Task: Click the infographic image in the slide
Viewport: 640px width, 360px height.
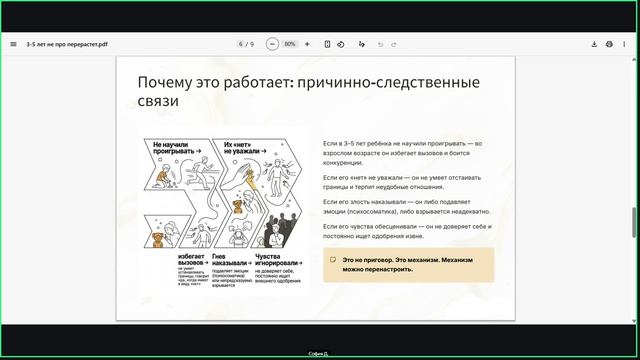Action: [x=224, y=211]
